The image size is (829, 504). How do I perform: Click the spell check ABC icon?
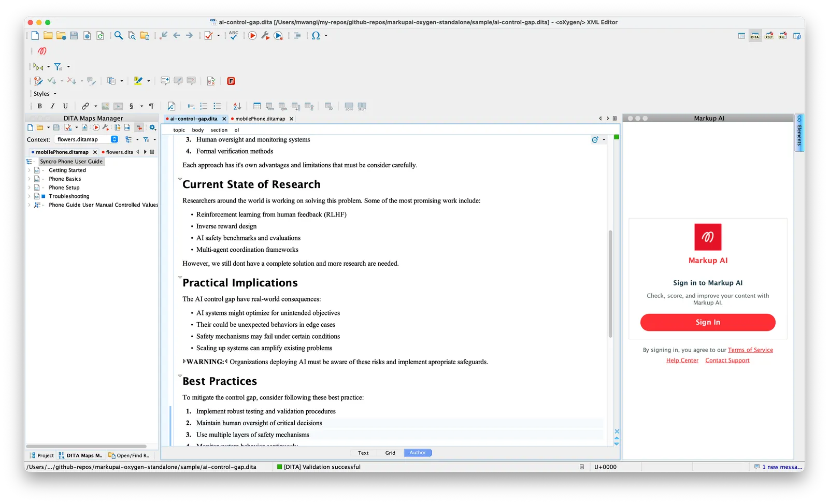pos(234,35)
